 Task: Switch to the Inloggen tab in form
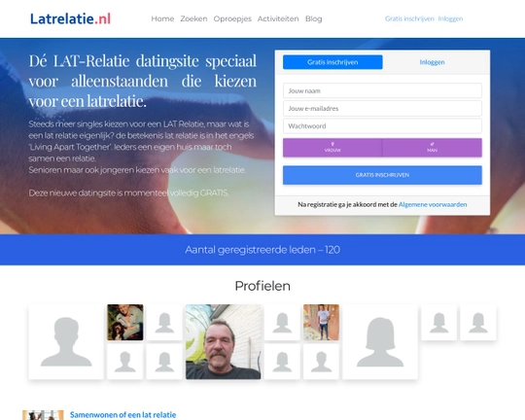(x=432, y=62)
